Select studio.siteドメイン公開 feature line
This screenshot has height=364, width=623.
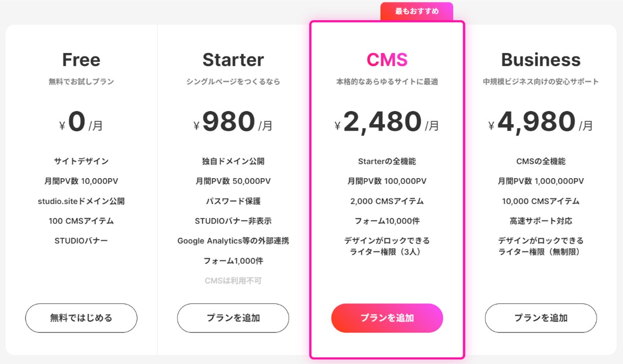coord(81,201)
